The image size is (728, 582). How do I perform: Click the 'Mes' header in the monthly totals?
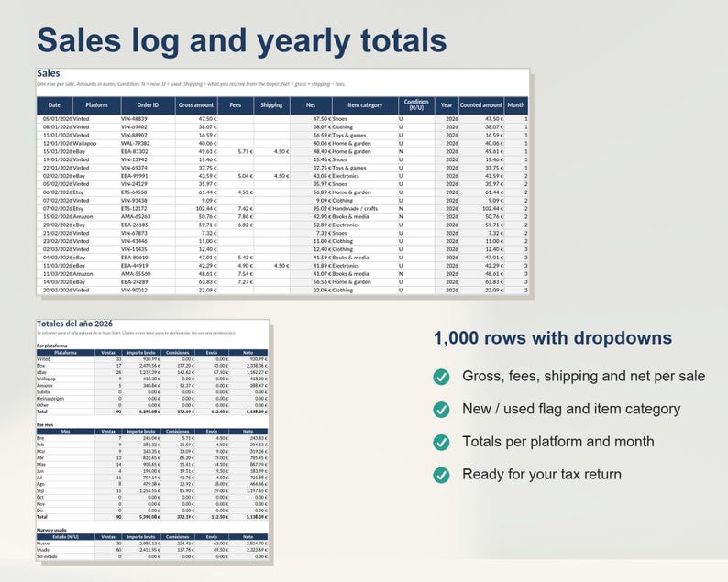point(65,432)
